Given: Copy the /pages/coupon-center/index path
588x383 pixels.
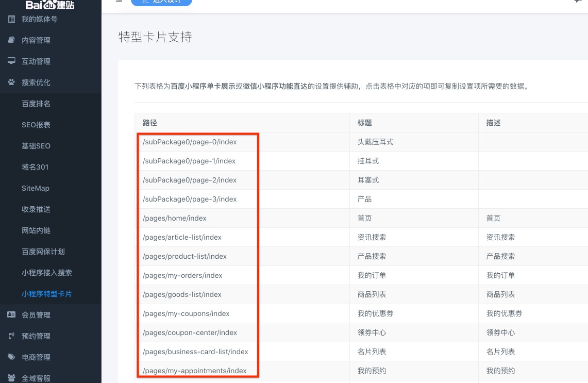Looking at the screenshot, I should tap(190, 332).
